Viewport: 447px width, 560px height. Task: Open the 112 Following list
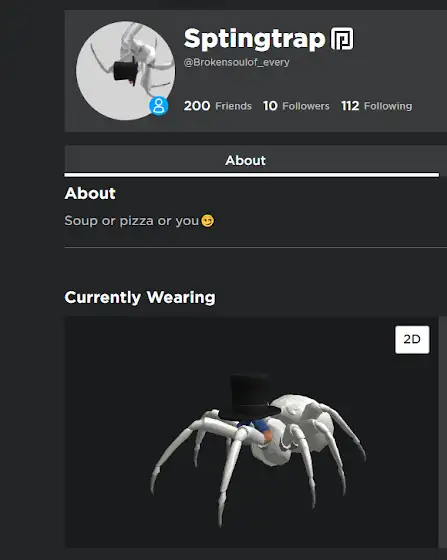(x=376, y=106)
